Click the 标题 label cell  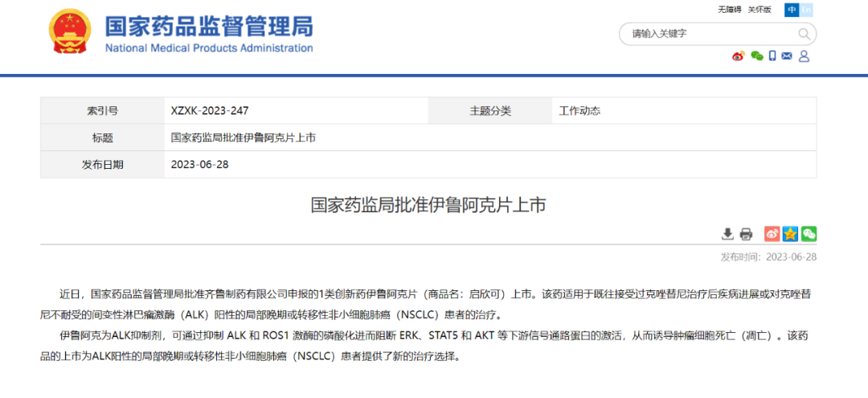click(x=102, y=137)
